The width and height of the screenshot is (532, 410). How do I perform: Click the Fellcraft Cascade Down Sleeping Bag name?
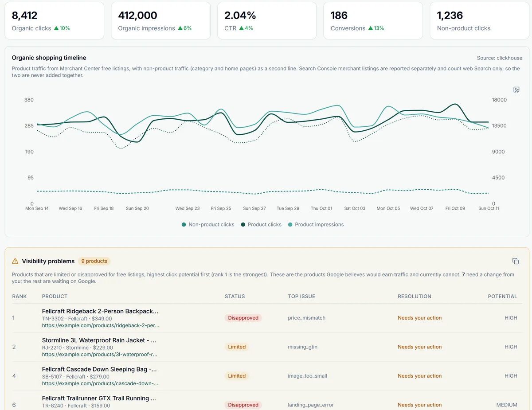tap(99, 369)
